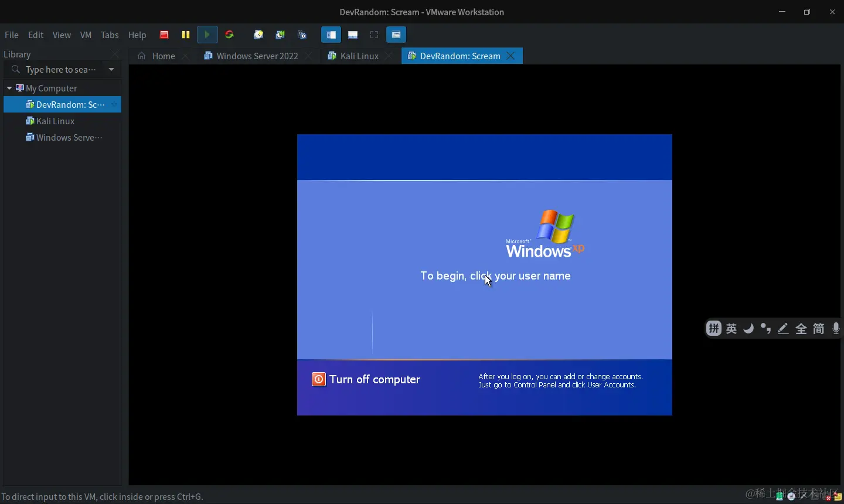
Task: Toggle the console view toolbar icon
Action: (396, 35)
